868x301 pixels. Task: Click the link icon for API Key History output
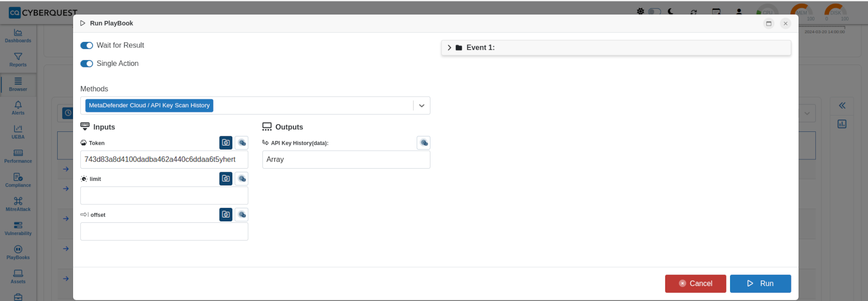click(x=423, y=143)
